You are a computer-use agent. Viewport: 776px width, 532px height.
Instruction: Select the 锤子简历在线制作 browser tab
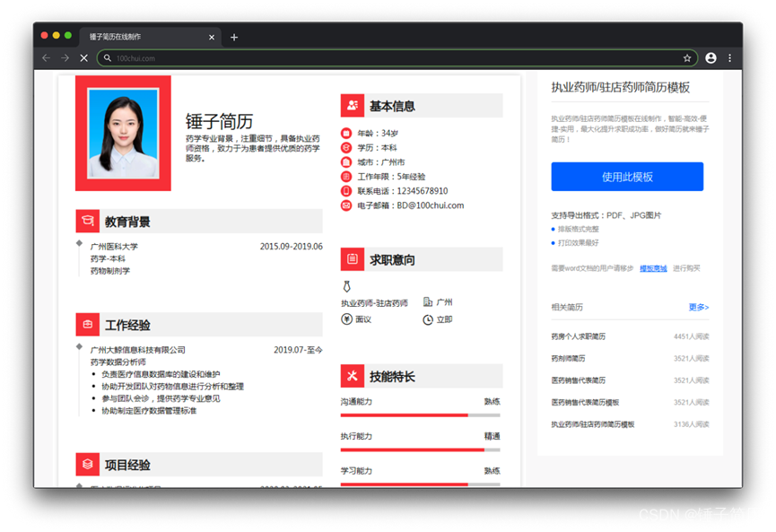(x=150, y=37)
